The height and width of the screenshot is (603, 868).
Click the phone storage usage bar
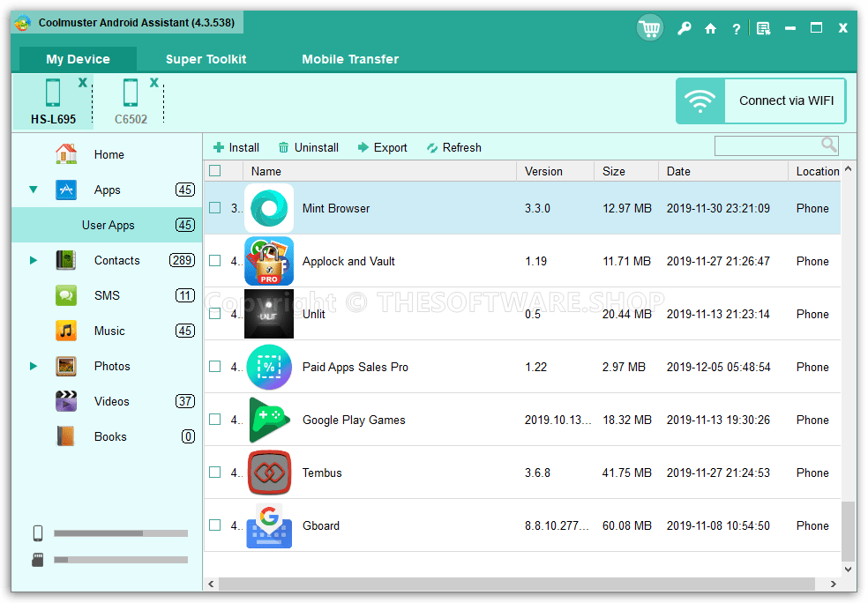pos(121,533)
